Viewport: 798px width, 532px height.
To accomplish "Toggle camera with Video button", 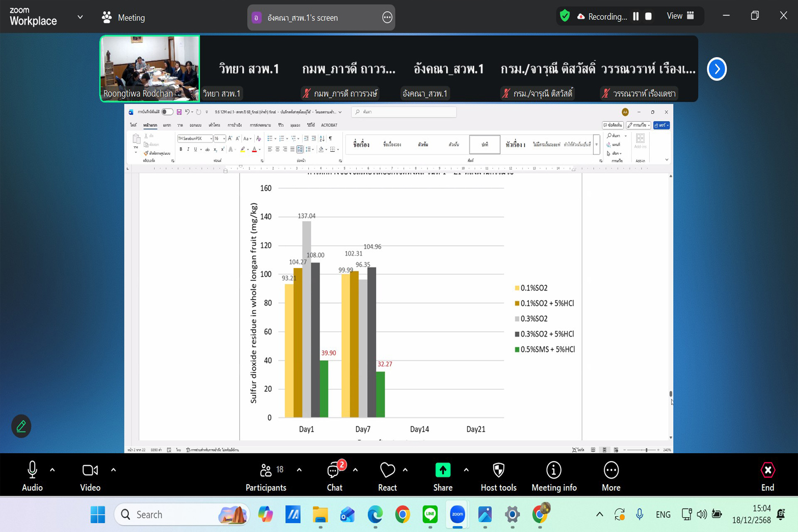I will pyautogui.click(x=90, y=470).
